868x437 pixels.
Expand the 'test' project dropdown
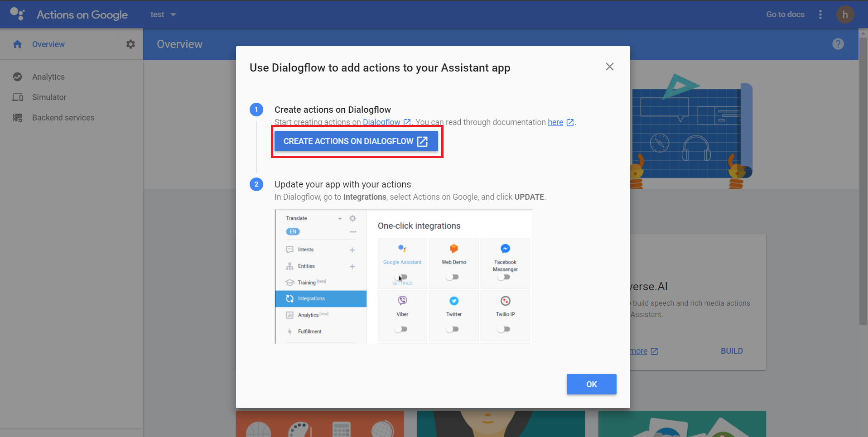(163, 14)
